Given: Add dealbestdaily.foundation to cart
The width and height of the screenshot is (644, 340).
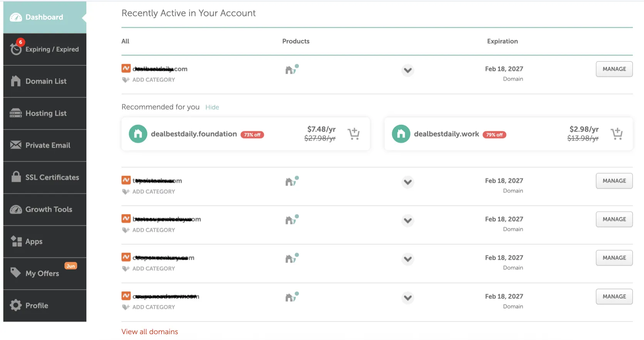Looking at the screenshot, I should pyautogui.click(x=354, y=134).
